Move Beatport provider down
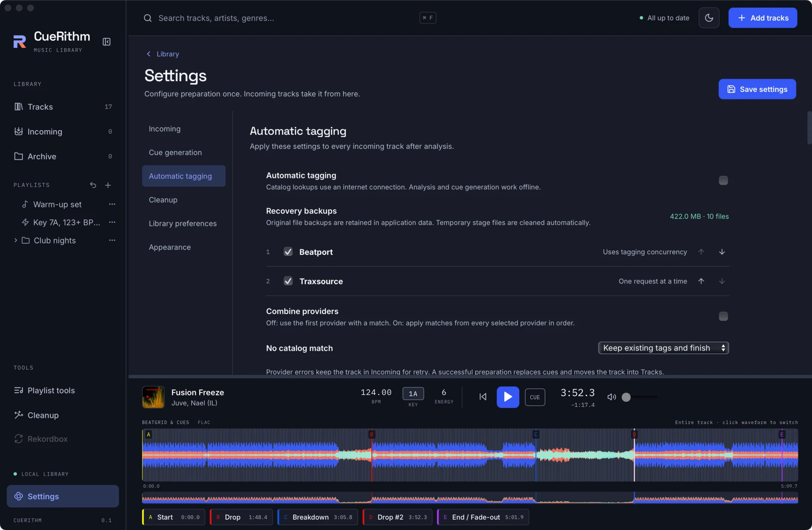 (x=722, y=252)
